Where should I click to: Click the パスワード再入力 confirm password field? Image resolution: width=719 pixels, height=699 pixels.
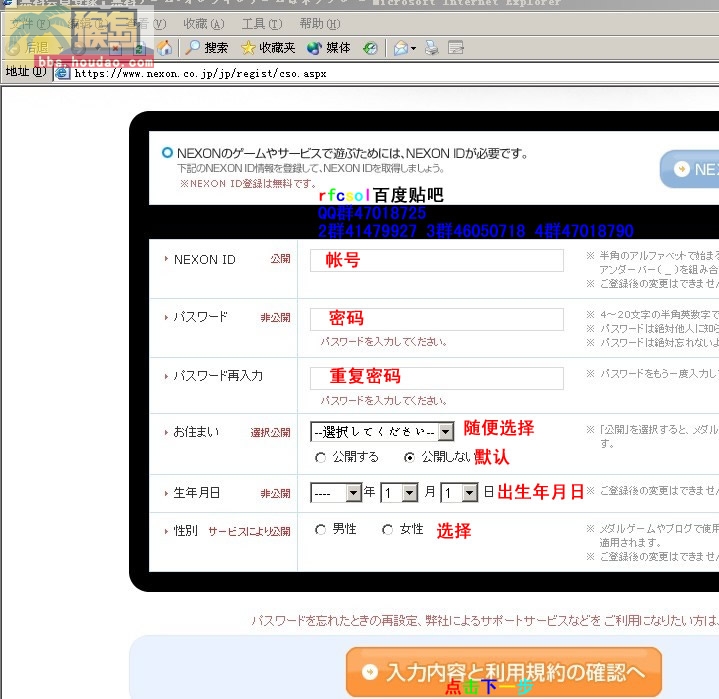tap(437, 378)
